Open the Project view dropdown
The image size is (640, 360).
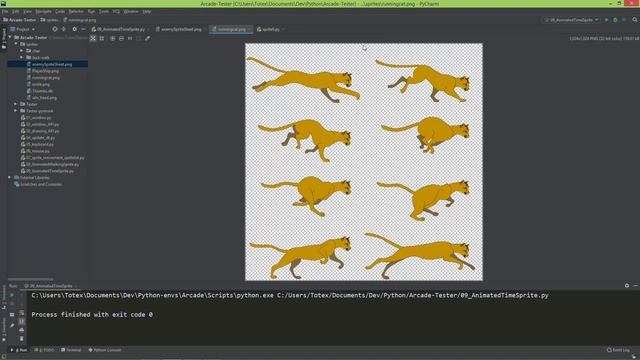click(23, 29)
